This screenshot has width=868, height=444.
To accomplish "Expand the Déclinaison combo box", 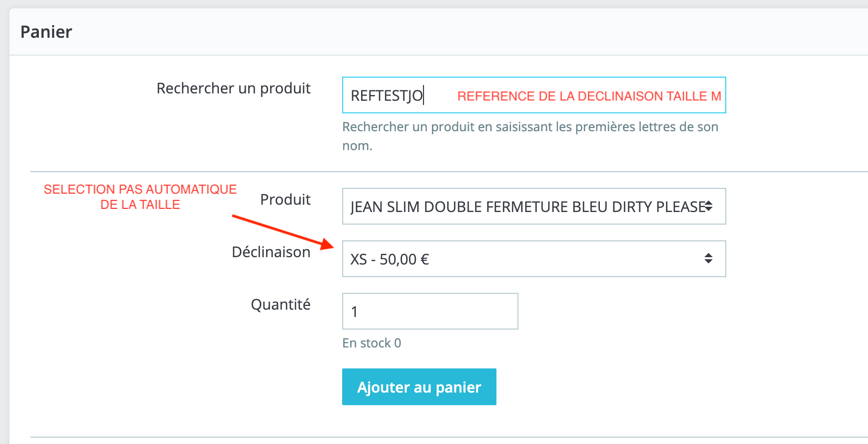I will 533,259.
